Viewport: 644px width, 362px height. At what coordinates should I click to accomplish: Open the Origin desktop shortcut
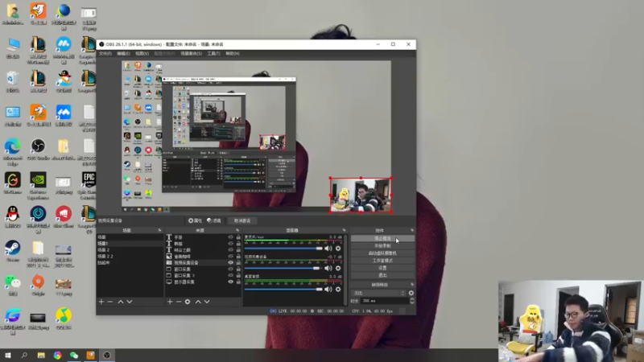(x=38, y=286)
